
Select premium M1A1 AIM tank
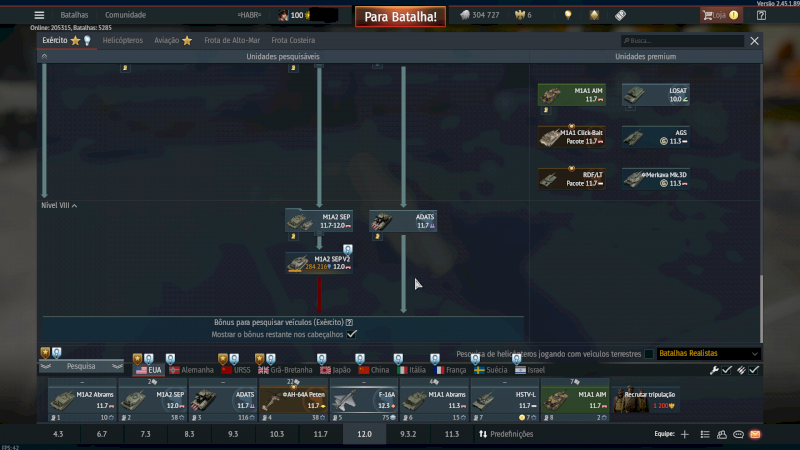click(571, 95)
